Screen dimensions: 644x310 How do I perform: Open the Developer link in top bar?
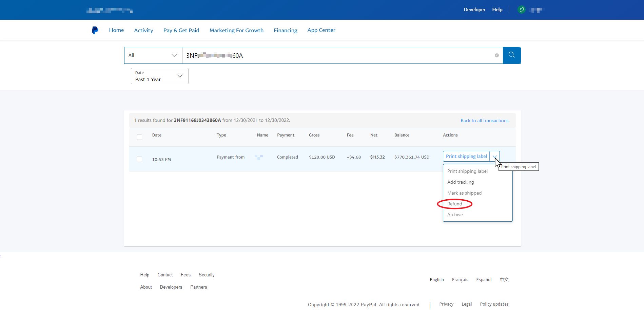(474, 10)
